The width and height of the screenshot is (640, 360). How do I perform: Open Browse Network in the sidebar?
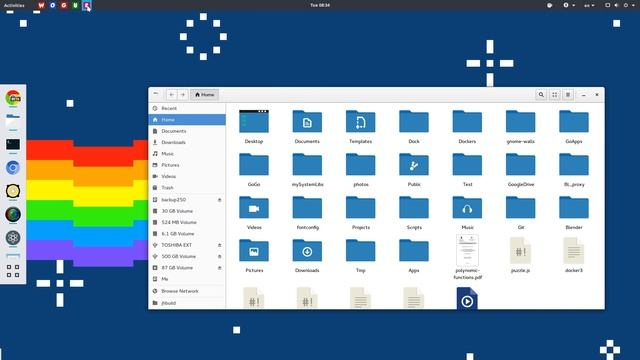[x=187, y=291]
